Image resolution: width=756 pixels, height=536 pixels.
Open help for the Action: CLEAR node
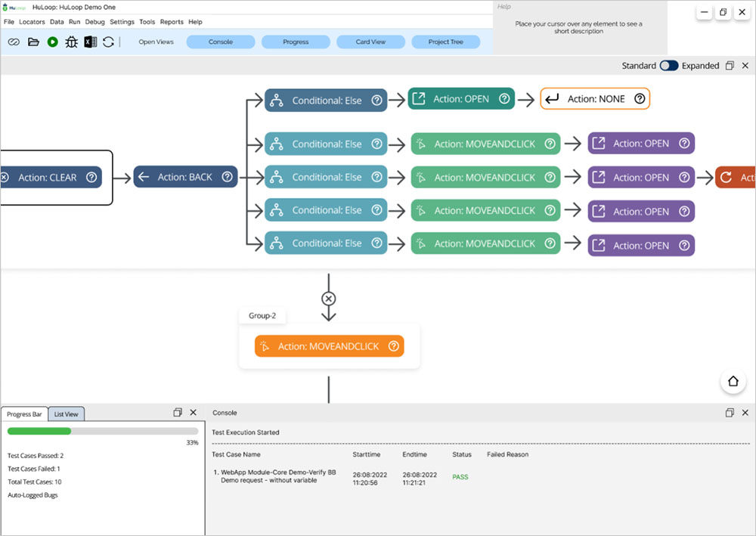click(x=91, y=177)
